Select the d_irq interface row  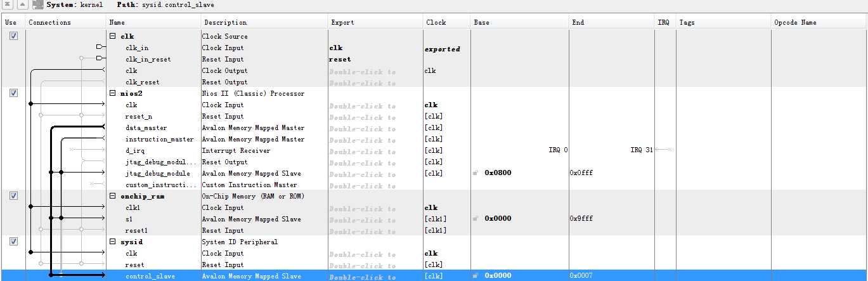[x=136, y=150]
